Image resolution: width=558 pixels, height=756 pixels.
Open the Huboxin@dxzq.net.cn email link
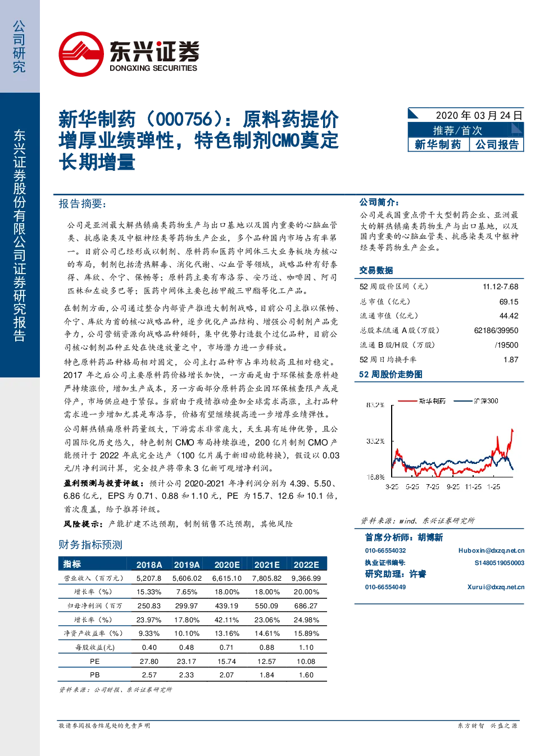(x=491, y=550)
